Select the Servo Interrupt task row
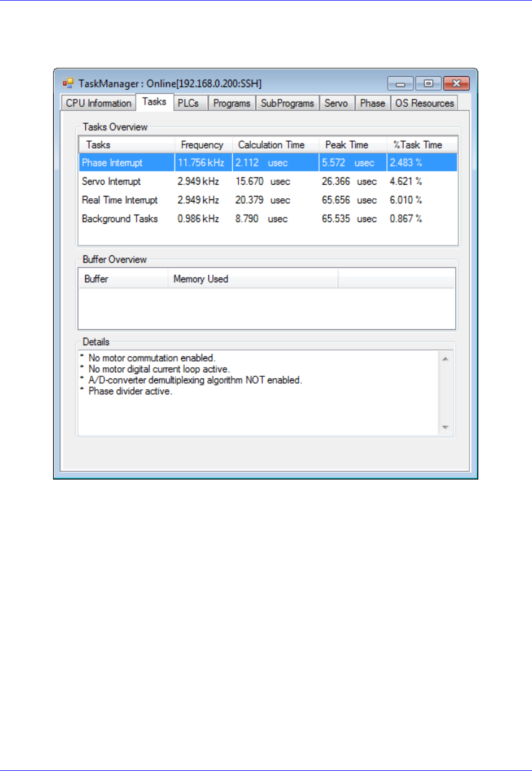The height and width of the screenshot is (771, 532). [268, 181]
